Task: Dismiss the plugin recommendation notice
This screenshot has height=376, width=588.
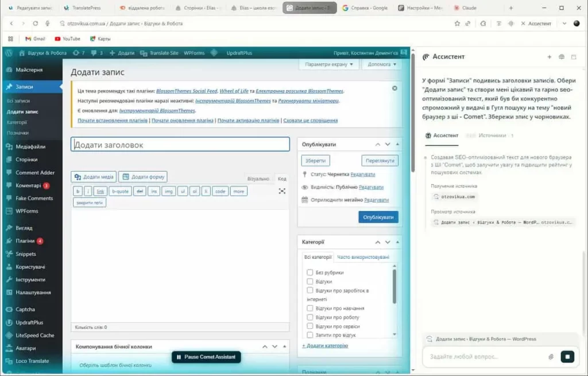Action: [x=394, y=88]
